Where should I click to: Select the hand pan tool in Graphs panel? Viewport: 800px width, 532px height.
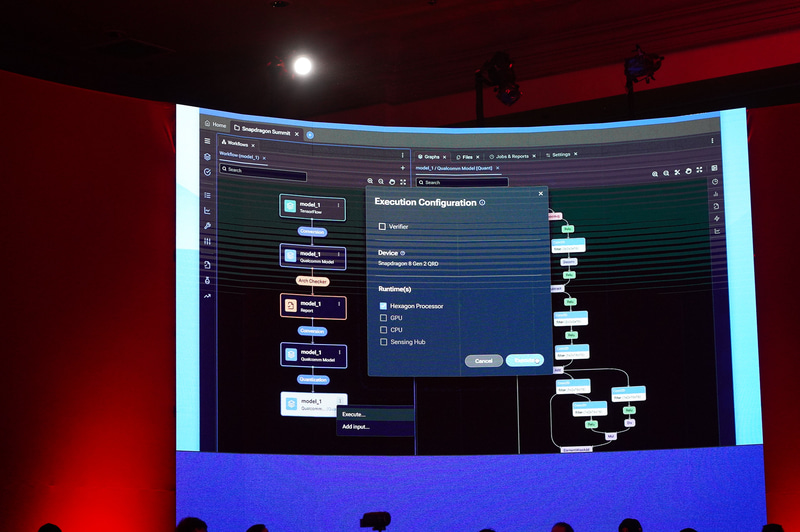(688, 171)
